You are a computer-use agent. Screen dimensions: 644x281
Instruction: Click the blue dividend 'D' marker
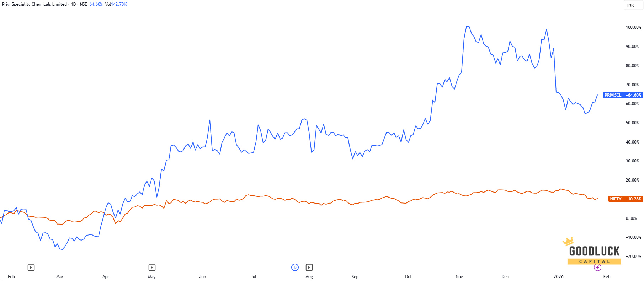[x=295, y=267]
